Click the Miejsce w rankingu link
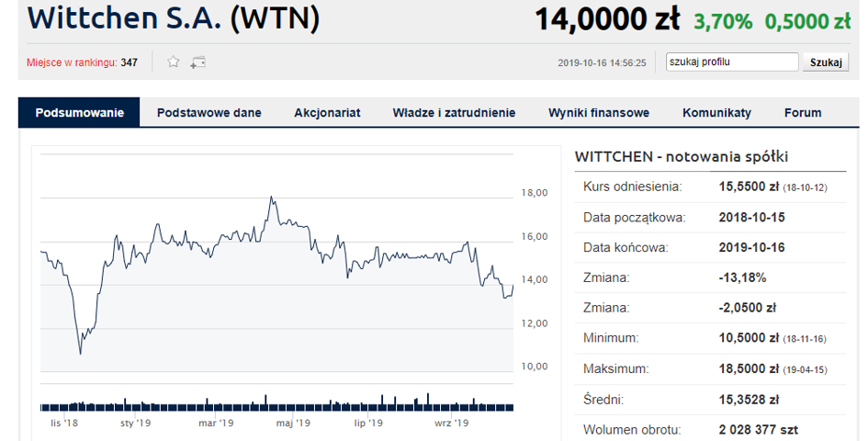This screenshot has width=868, height=441. coord(72,62)
